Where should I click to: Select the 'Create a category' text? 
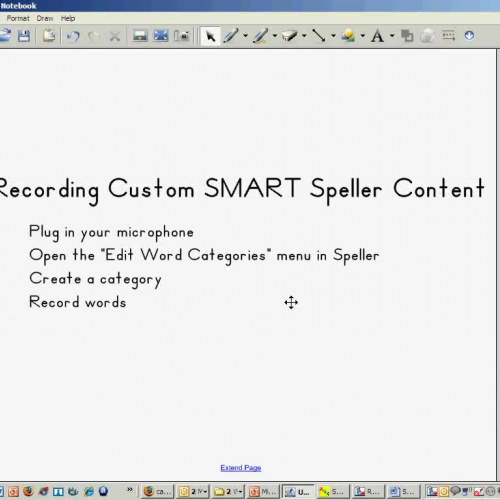point(95,279)
